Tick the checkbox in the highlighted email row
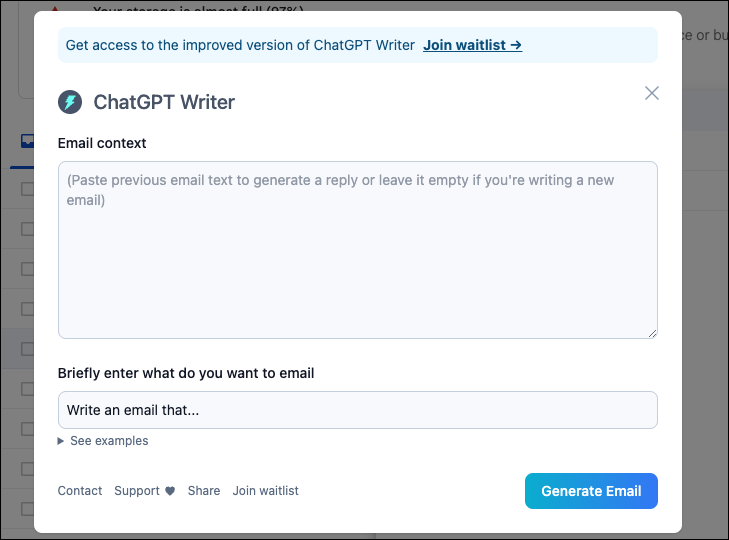 click(x=27, y=349)
